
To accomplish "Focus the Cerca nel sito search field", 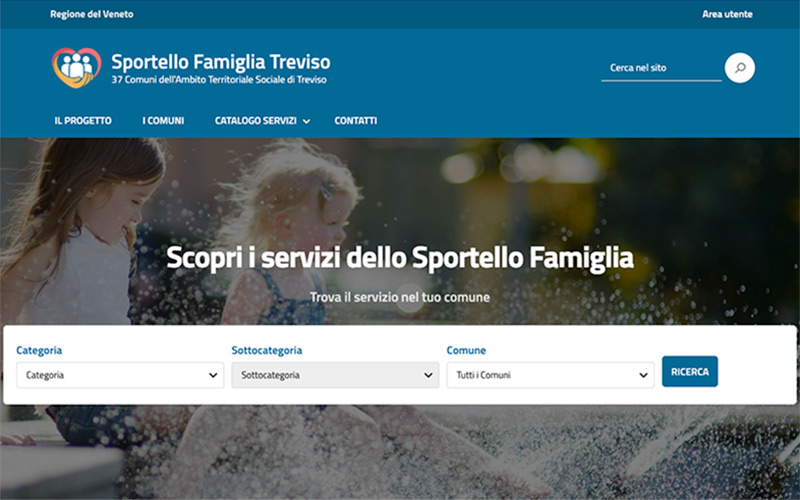I will (x=661, y=68).
